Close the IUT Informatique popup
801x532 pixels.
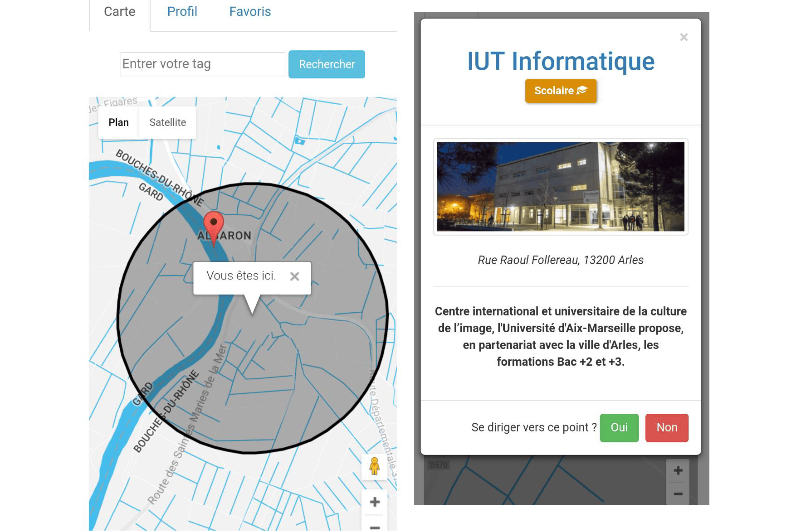point(684,37)
